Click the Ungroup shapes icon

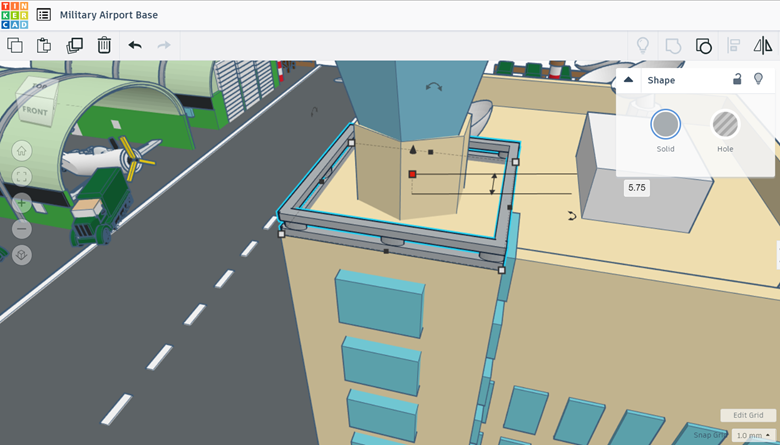click(x=703, y=46)
